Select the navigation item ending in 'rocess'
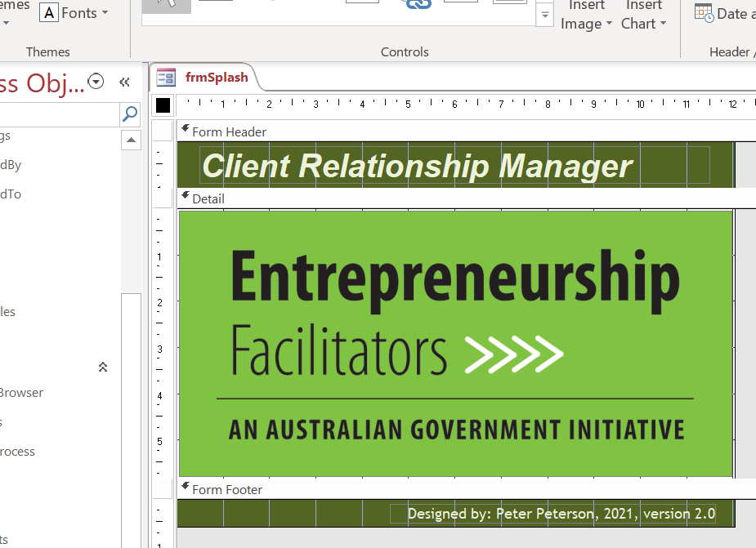The height and width of the screenshot is (548, 756). (x=18, y=452)
